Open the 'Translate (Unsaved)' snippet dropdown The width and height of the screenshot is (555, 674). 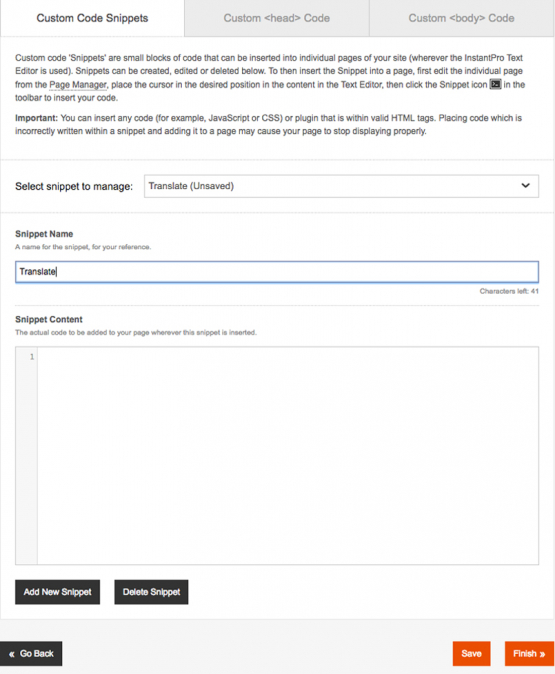coord(341,186)
